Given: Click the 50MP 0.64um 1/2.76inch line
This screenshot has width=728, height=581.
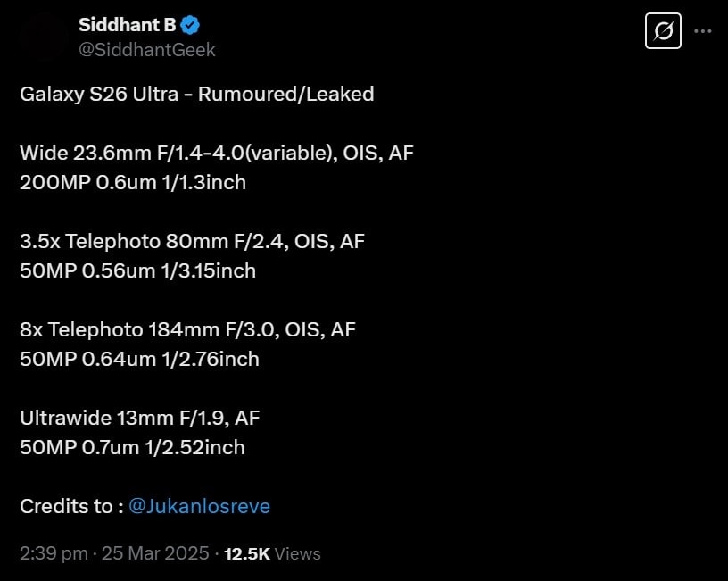Looking at the screenshot, I should (x=139, y=359).
